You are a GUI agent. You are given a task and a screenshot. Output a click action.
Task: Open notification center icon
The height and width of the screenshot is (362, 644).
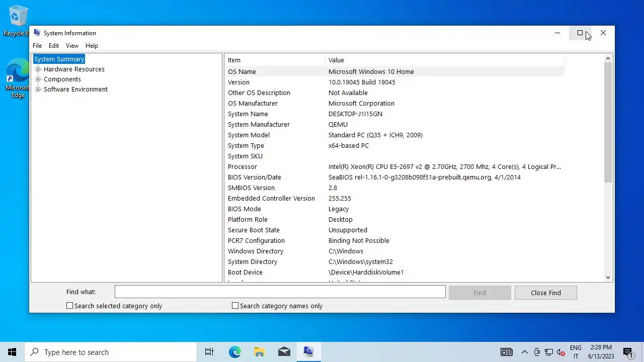(628, 352)
